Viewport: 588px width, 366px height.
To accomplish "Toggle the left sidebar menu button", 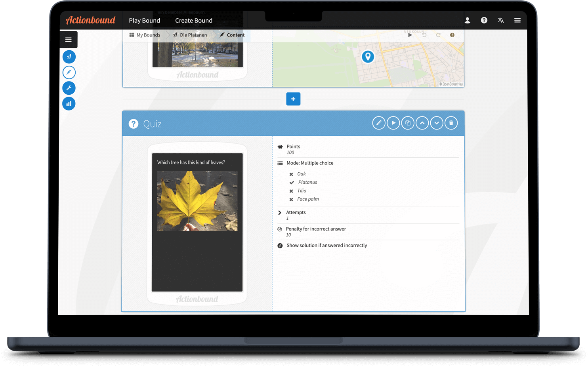I will click(69, 40).
